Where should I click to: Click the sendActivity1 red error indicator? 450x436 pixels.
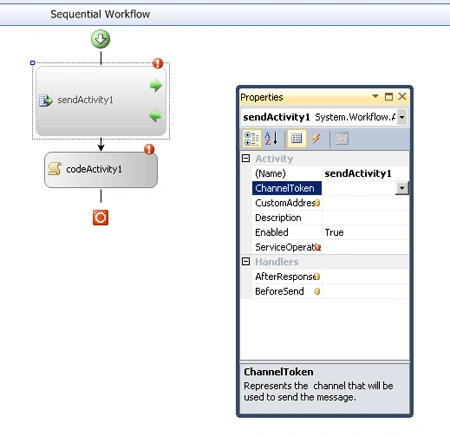[x=158, y=63]
